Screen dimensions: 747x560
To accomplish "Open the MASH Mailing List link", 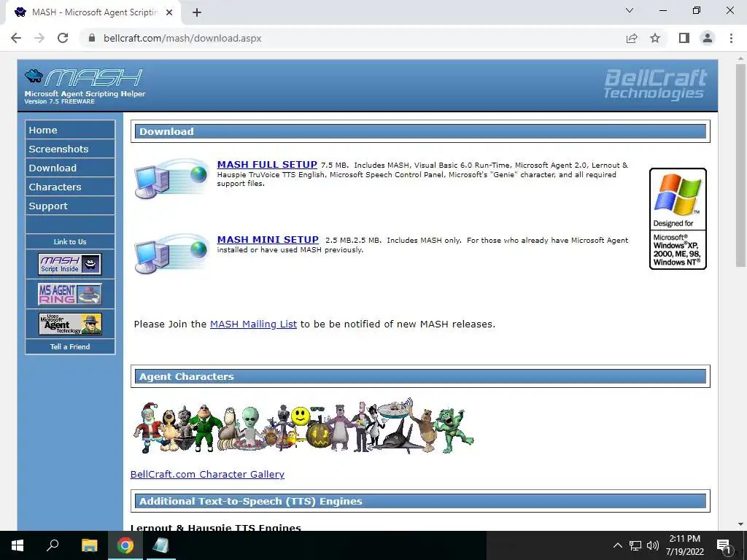I will click(x=253, y=324).
